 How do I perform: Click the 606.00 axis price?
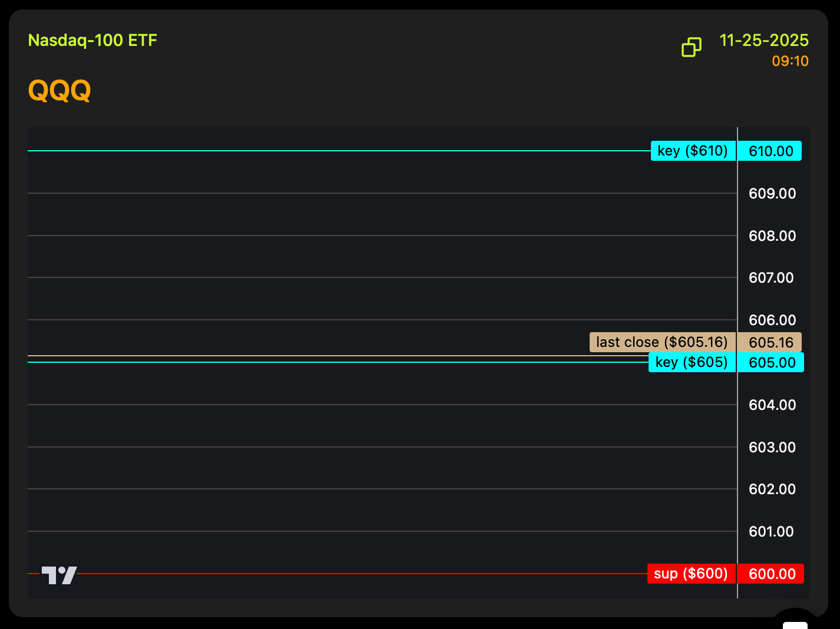coord(772,320)
